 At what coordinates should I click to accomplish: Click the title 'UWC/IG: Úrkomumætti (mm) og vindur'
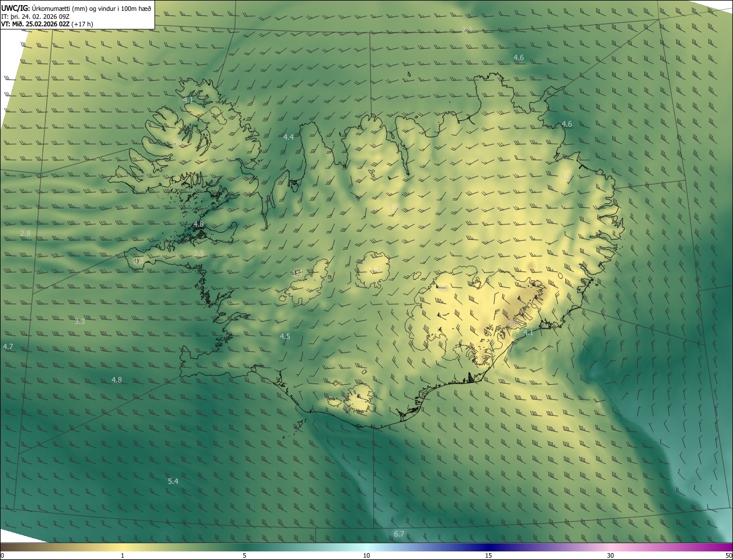(x=76, y=8)
